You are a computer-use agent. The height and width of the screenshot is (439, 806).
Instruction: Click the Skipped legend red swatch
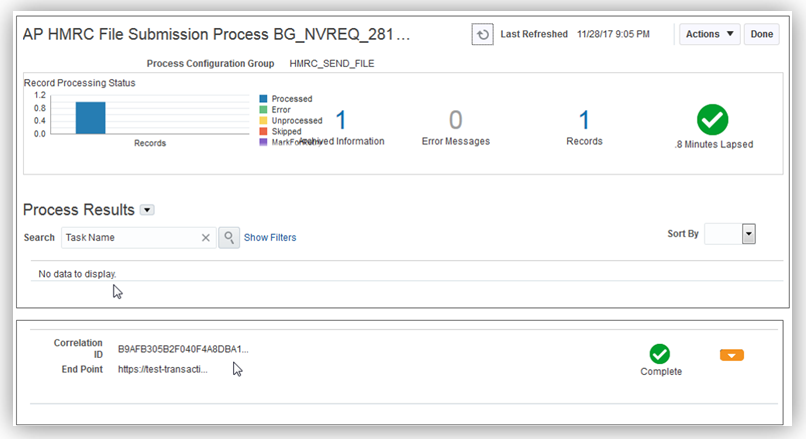click(x=263, y=131)
